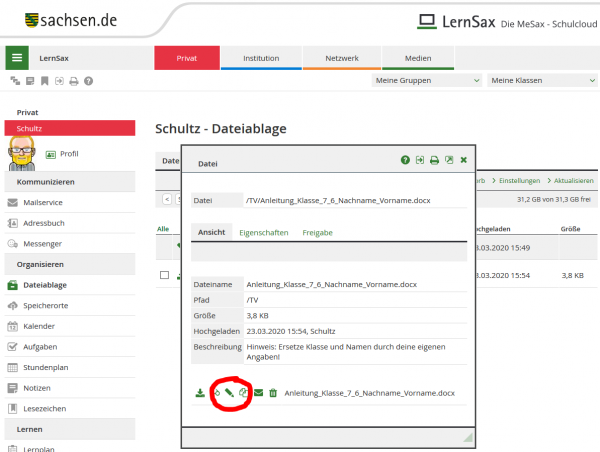The height and width of the screenshot is (452, 600).
Task: Click the green pencil edit icon
Action: pyautogui.click(x=229, y=393)
